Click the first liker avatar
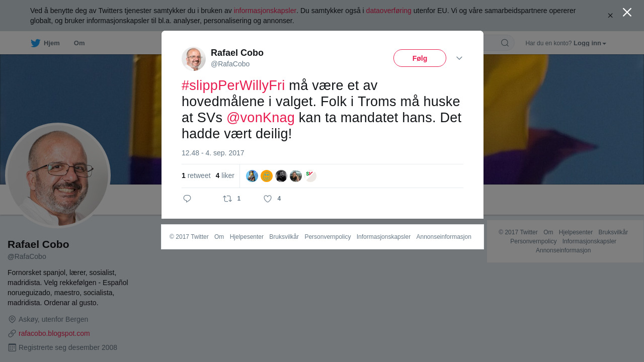This screenshot has height=362, width=644. pyautogui.click(x=252, y=176)
